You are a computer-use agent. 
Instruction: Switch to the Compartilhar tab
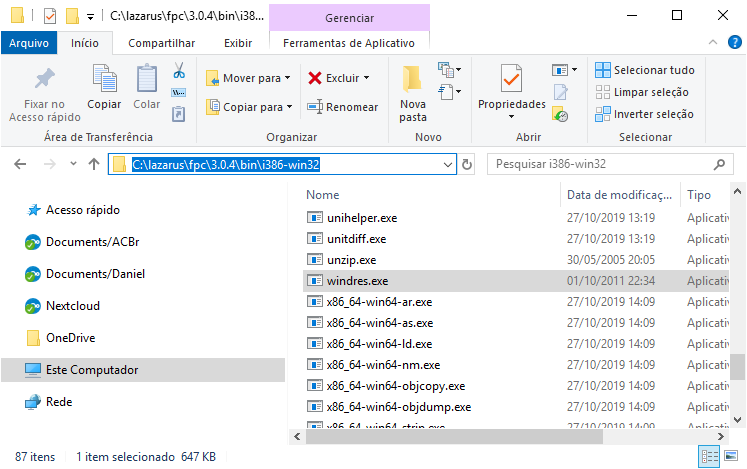click(162, 43)
